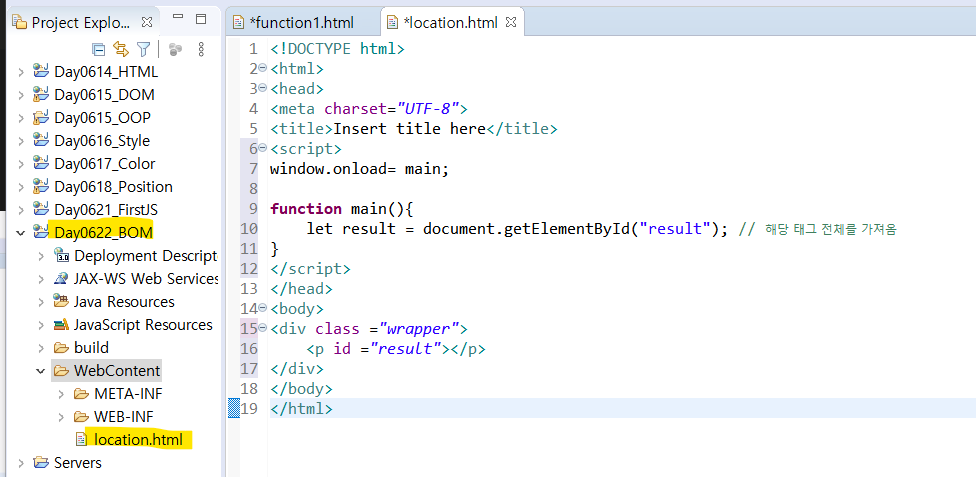Click the Java Resources icon

tap(61, 301)
